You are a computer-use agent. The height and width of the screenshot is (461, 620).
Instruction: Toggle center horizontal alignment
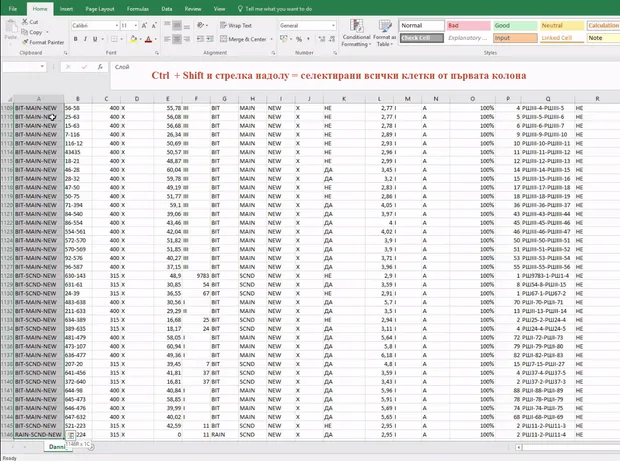click(x=177, y=39)
